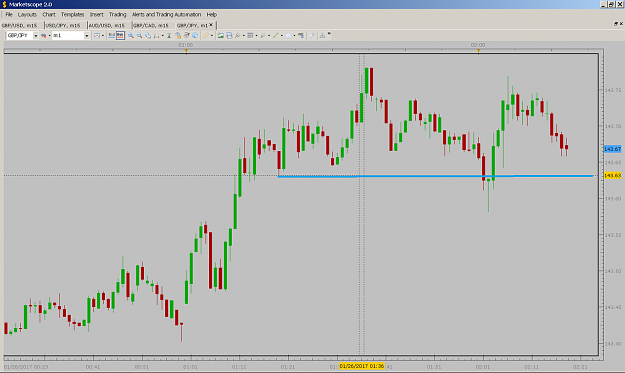Click the zoom in magnifier icon
Screen dimensions: 625x373
[x=131, y=35]
